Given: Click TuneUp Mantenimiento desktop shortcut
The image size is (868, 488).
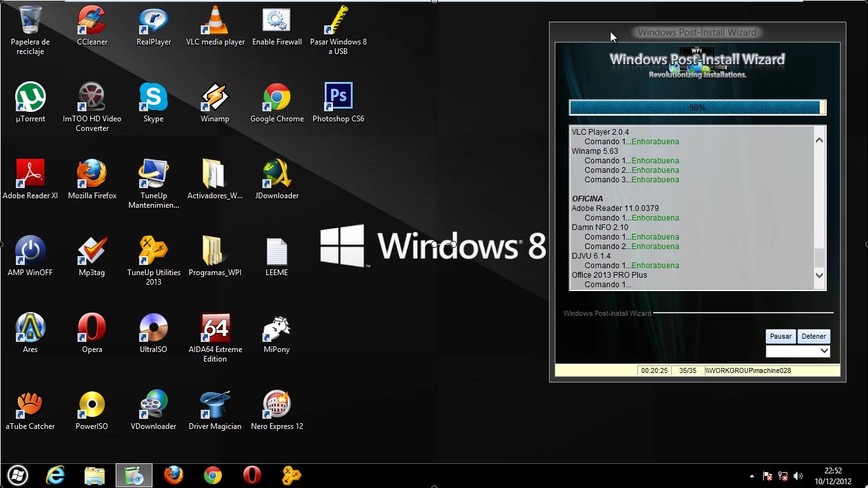Looking at the screenshot, I should pos(154,184).
